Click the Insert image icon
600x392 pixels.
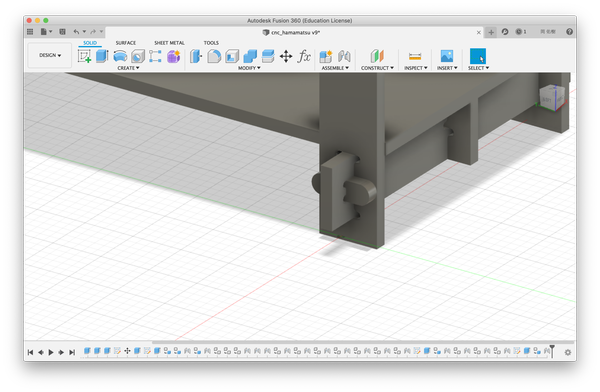(447, 56)
